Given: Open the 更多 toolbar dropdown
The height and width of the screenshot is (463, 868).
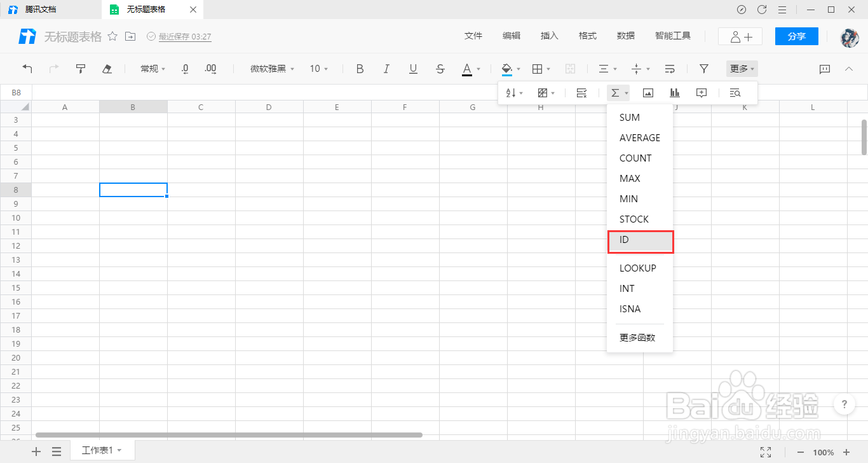Looking at the screenshot, I should pyautogui.click(x=742, y=69).
